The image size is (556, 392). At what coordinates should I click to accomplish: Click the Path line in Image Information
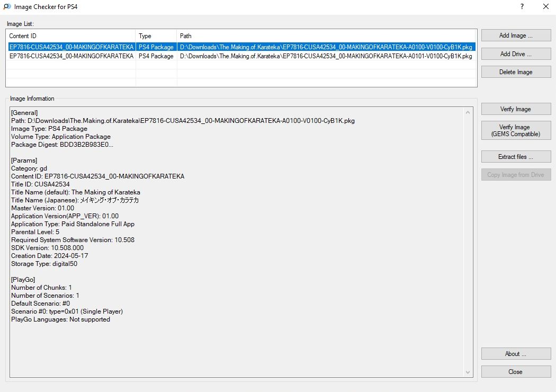click(x=183, y=121)
